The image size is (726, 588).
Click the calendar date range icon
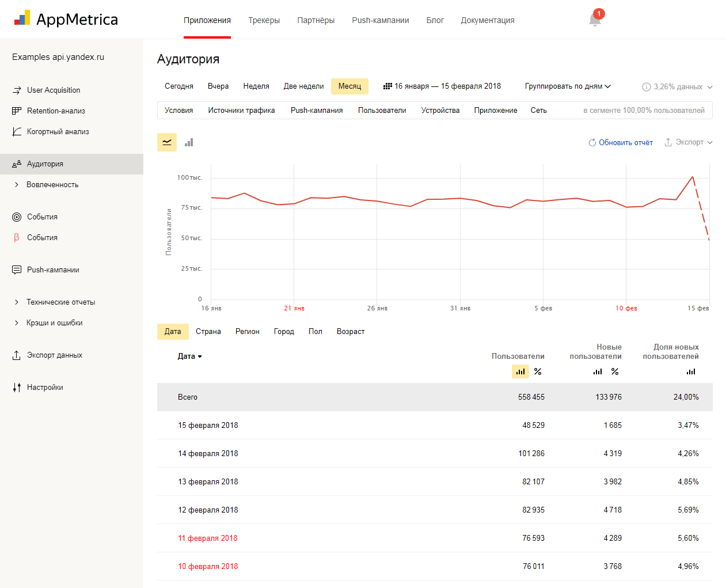(387, 86)
